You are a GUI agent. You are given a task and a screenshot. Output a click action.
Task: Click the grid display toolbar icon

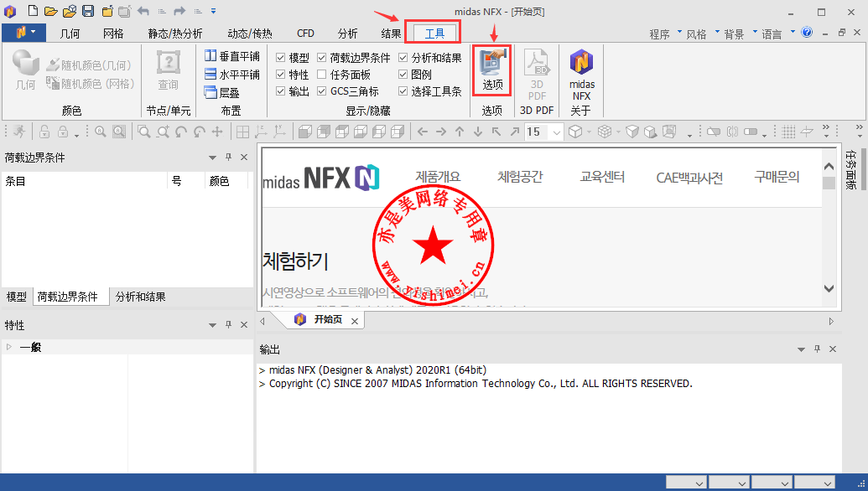coord(789,132)
